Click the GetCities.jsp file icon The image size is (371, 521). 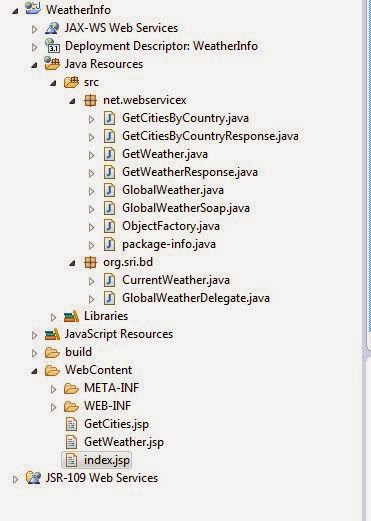[71, 424]
